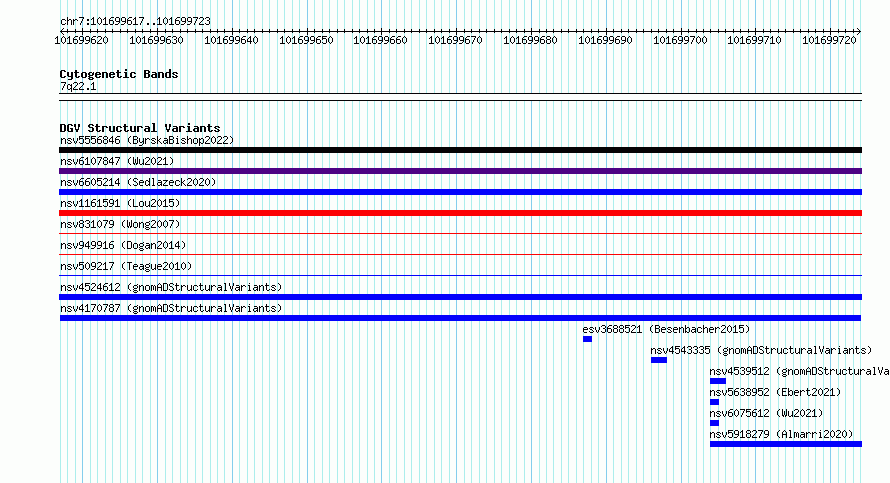Select the black nsv5556846 variant bar
This screenshot has height=483, width=890.
point(460,150)
